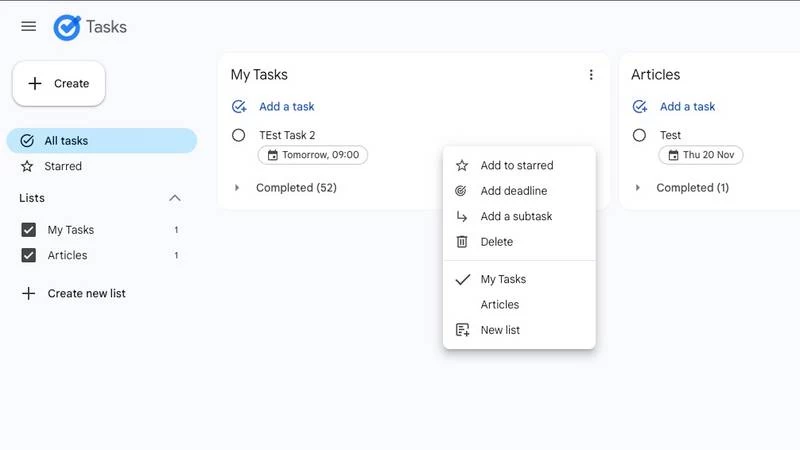800x450 pixels.
Task: Mark the Test task in Articles complete
Action: 639,135
